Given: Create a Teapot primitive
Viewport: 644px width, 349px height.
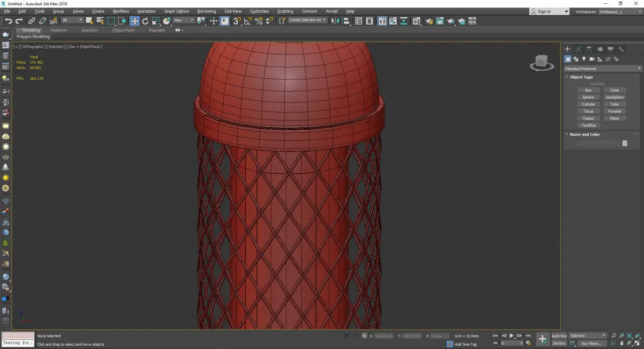Looking at the screenshot, I should (x=588, y=118).
